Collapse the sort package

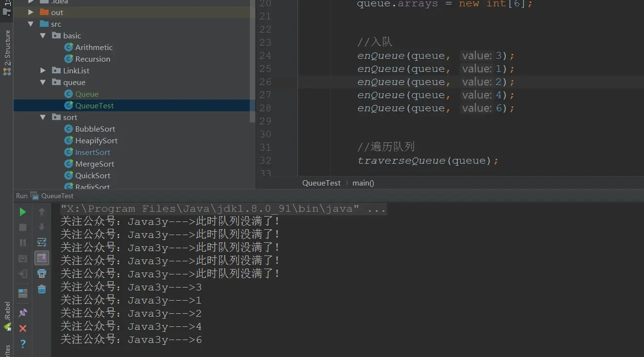pos(43,117)
